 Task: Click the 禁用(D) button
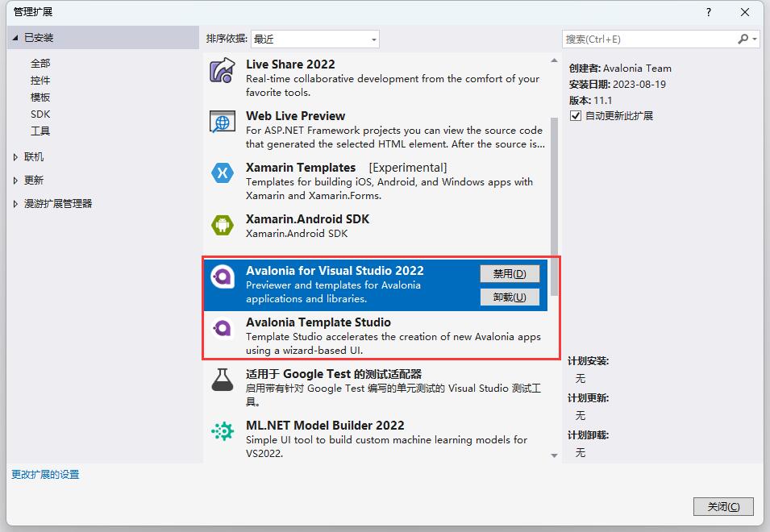[x=510, y=273]
